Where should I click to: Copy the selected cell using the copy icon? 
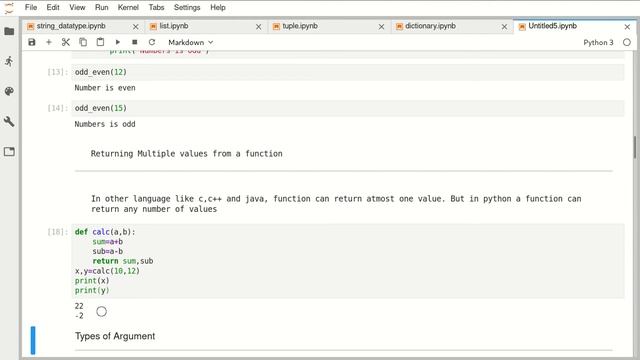tap(83, 42)
